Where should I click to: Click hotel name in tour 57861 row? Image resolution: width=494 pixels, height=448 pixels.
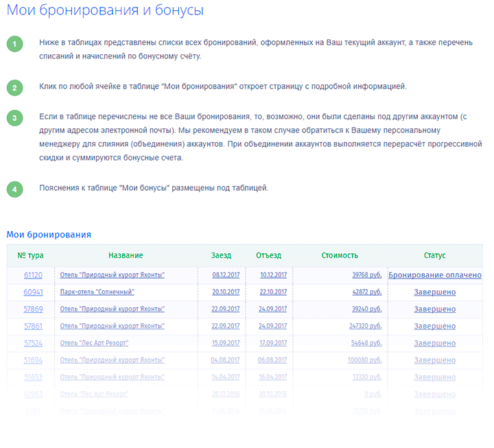click(112, 326)
